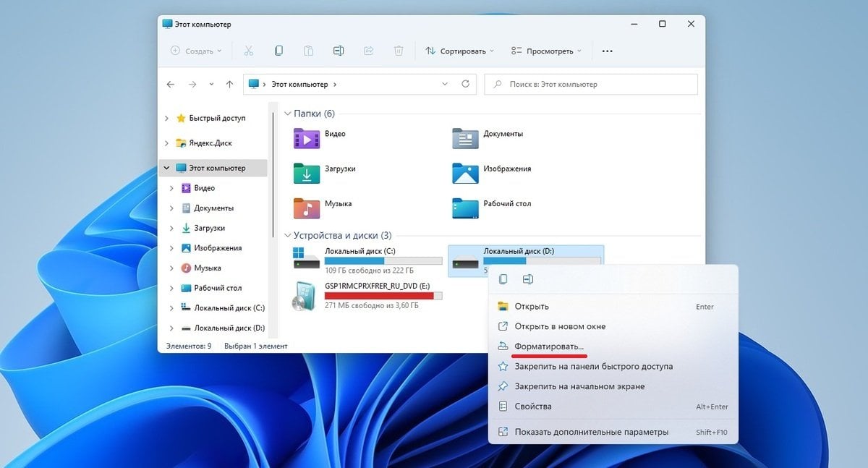Open the Просмотреть dropdown
The width and height of the screenshot is (868, 468).
(546, 51)
